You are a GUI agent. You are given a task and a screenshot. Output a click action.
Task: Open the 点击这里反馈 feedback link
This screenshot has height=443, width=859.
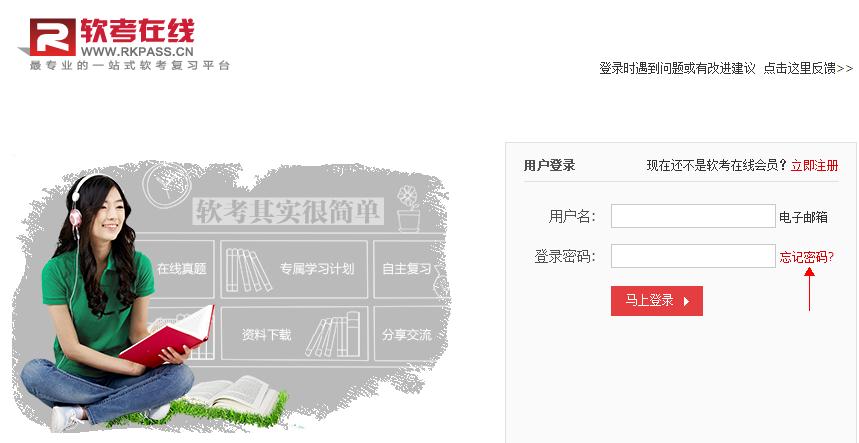(x=809, y=68)
